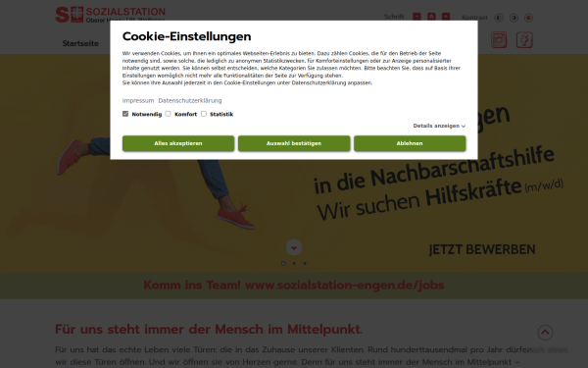The width and height of the screenshot is (588, 368).
Task: Click heading 'Für uns steht immer der Mensch im Mittelpunkt.'
Action: pyautogui.click(x=209, y=330)
